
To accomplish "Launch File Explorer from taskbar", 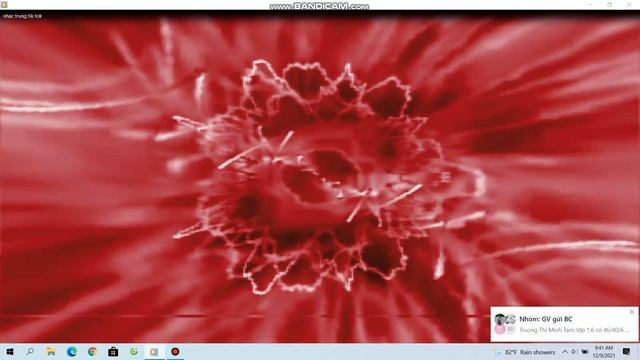I will tap(51, 351).
